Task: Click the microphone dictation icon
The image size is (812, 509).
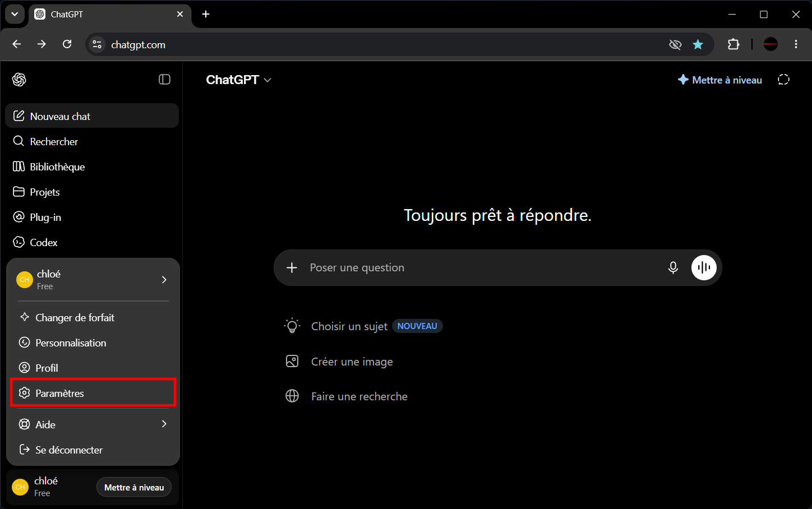Action: [673, 267]
